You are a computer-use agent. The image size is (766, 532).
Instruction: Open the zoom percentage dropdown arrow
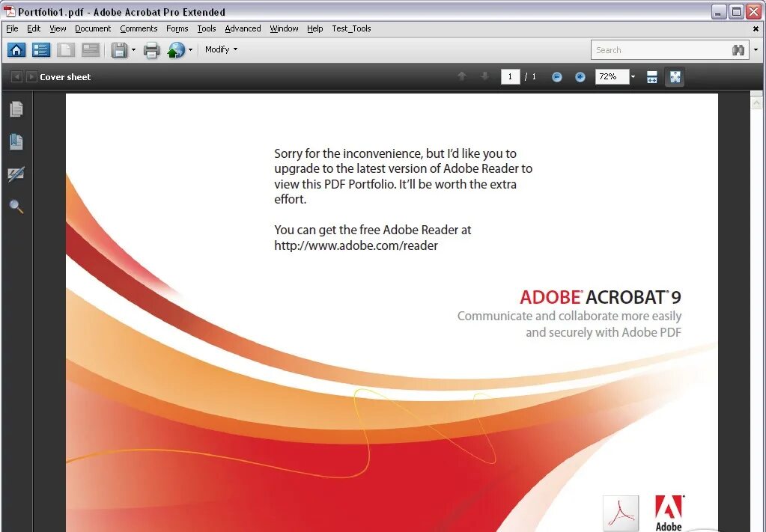633,76
